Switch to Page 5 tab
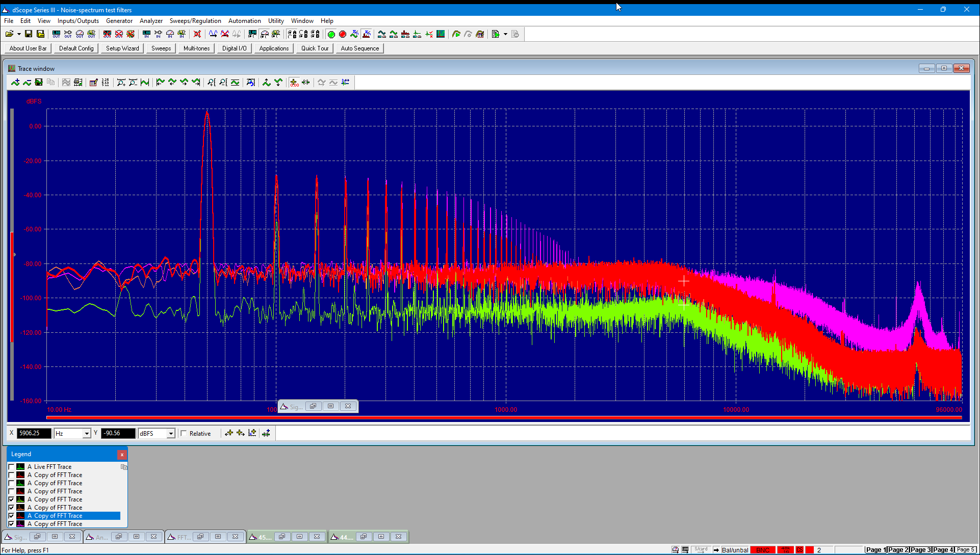Screen dimensions: 980x555 pyautogui.click(x=965, y=550)
